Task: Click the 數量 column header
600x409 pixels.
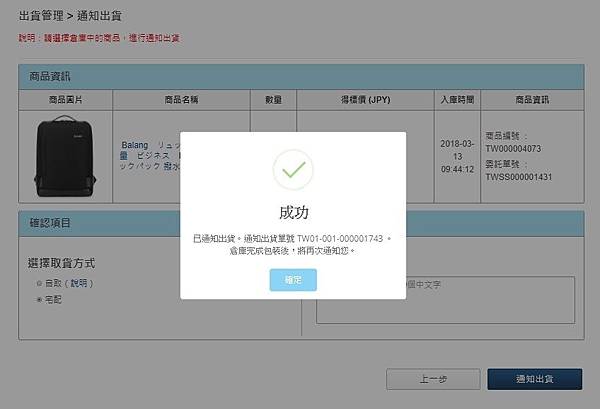Action: [x=273, y=100]
